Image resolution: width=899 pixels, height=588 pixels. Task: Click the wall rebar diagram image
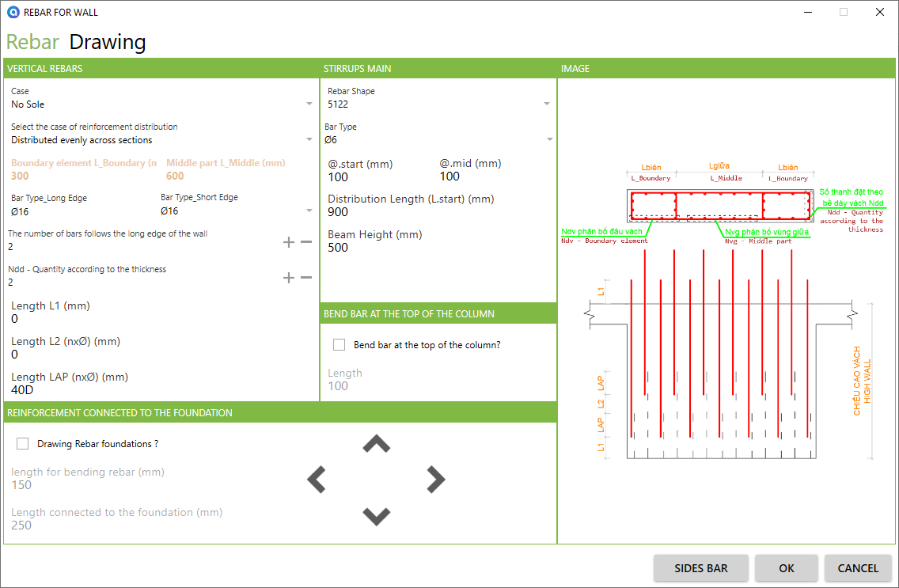pyautogui.click(x=723, y=311)
